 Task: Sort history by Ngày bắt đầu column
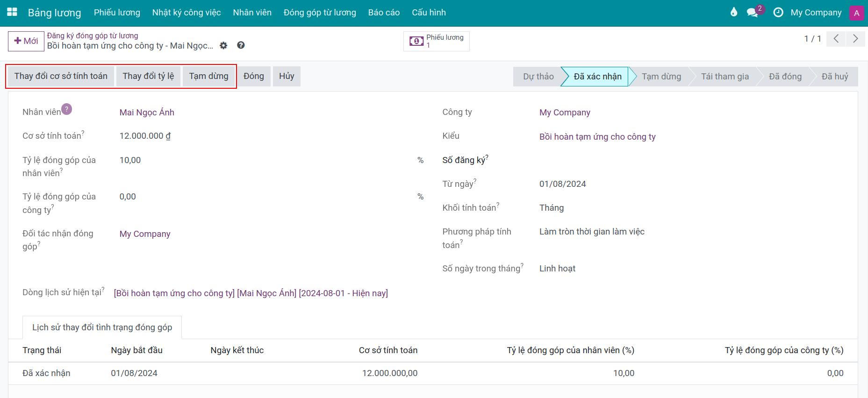click(136, 350)
